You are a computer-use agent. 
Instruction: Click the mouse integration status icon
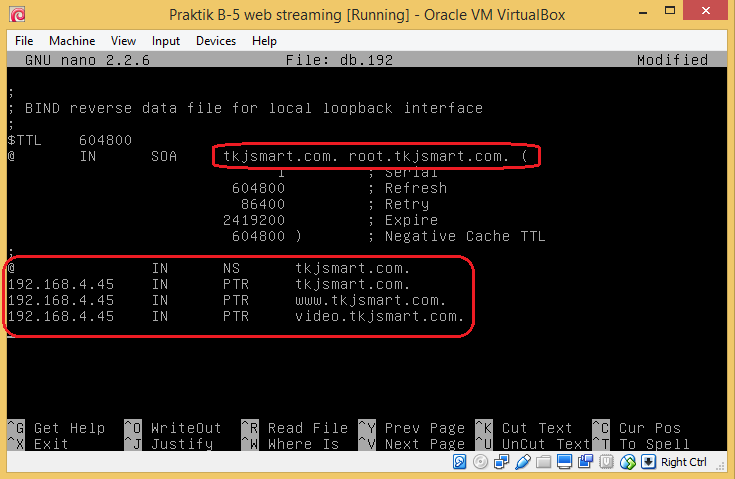point(628,462)
